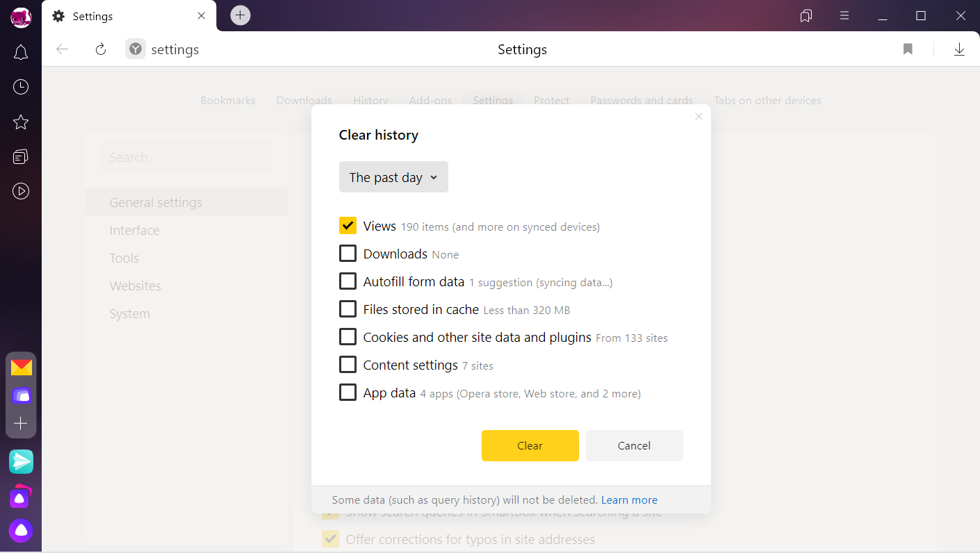Bookmark this page with bookmark icon

(x=908, y=49)
